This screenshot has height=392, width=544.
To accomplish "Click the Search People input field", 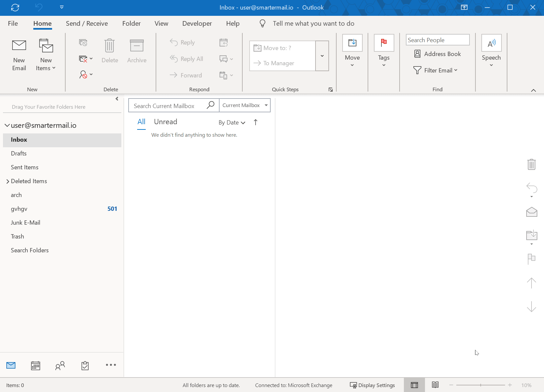I will [438, 40].
